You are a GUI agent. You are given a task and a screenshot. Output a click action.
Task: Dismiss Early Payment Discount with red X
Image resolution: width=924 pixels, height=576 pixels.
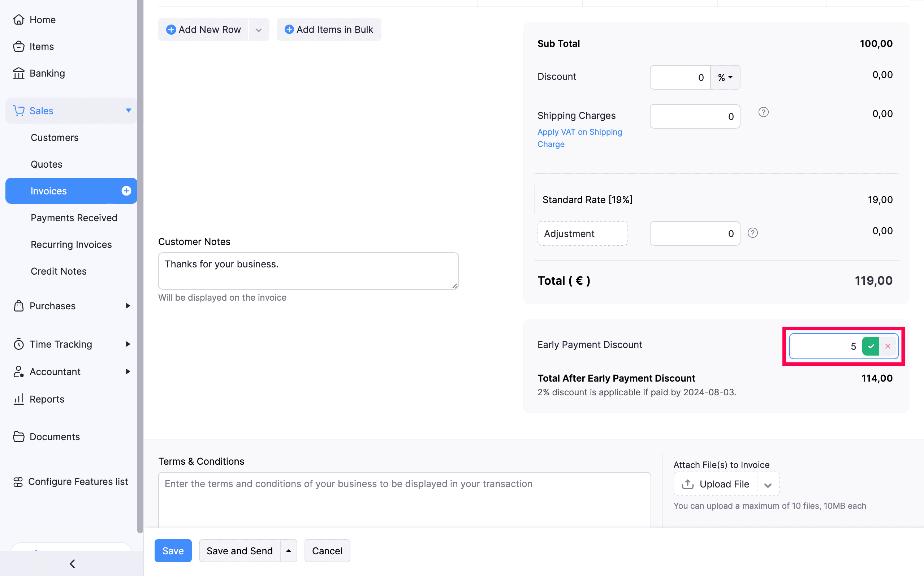[888, 346]
